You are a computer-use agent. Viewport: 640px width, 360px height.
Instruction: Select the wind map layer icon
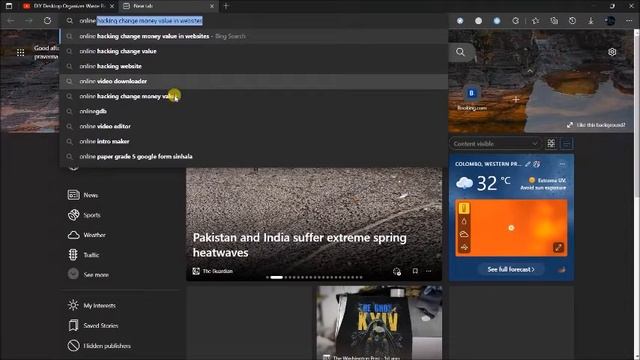(464, 247)
